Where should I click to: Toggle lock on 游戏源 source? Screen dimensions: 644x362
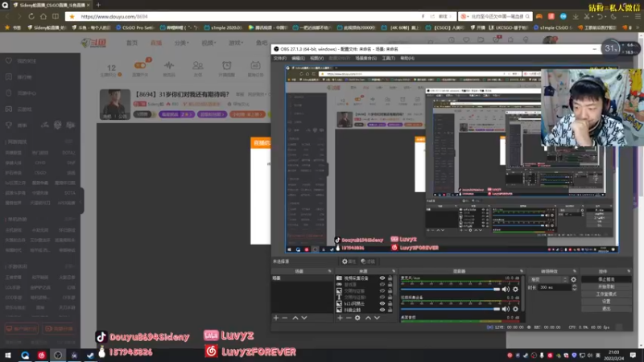coord(390,285)
